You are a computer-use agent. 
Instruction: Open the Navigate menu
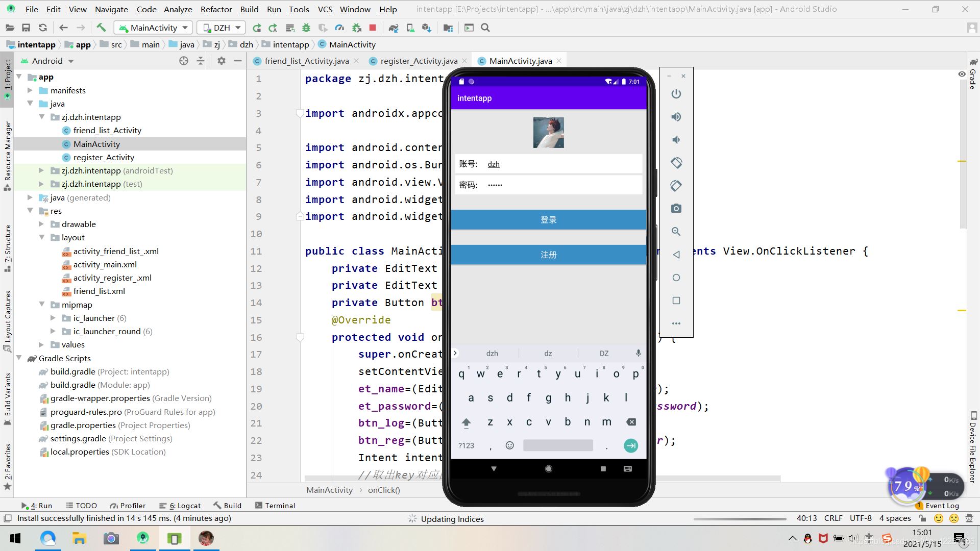tap(110, 9)
